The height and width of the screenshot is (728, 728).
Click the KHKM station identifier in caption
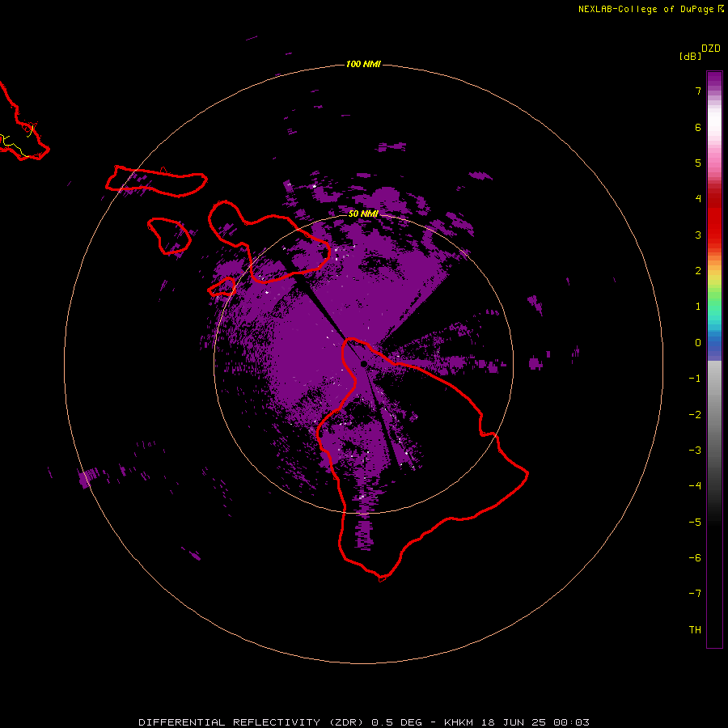[459, 722]
